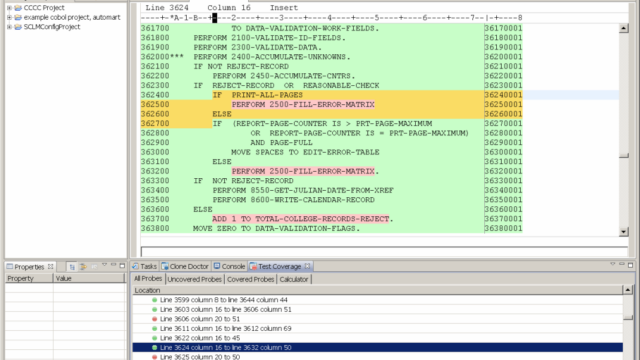
Task: Click the SCLMConfigProject folder icon
Action: 18,27
